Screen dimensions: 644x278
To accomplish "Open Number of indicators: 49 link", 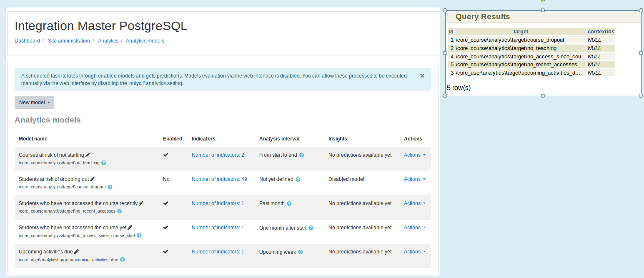I will 219,179.
